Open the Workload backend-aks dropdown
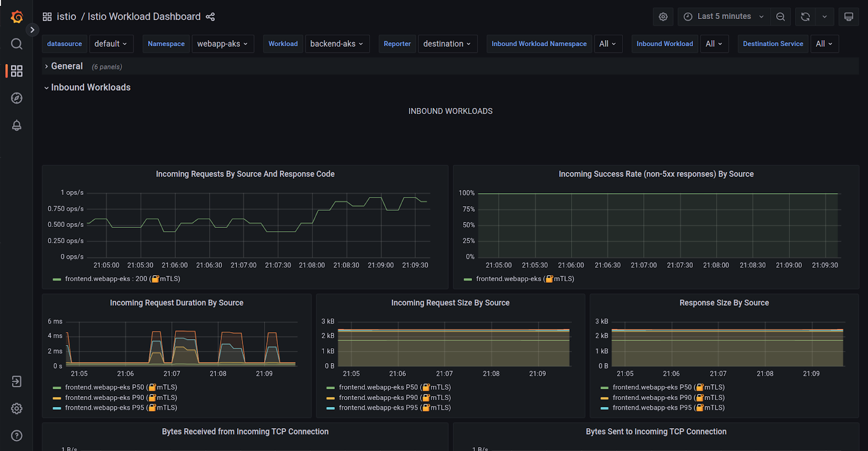The image size is (868, 451). [x=336, y=44]
